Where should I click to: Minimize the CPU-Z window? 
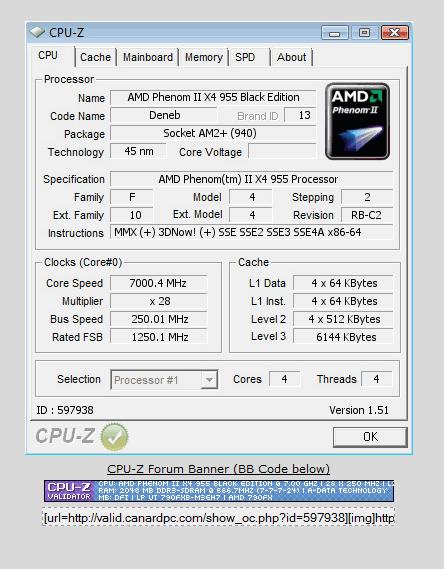(x=334, y=33)
